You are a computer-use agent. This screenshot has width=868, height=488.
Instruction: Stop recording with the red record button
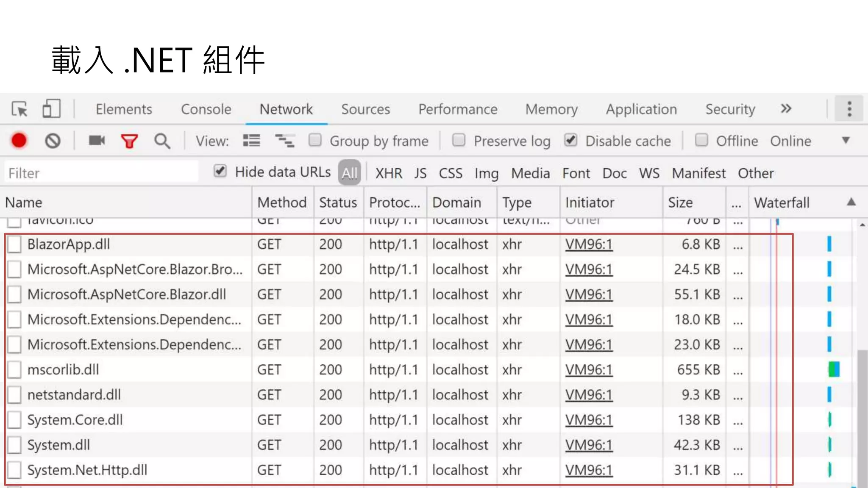coord(19,141)
